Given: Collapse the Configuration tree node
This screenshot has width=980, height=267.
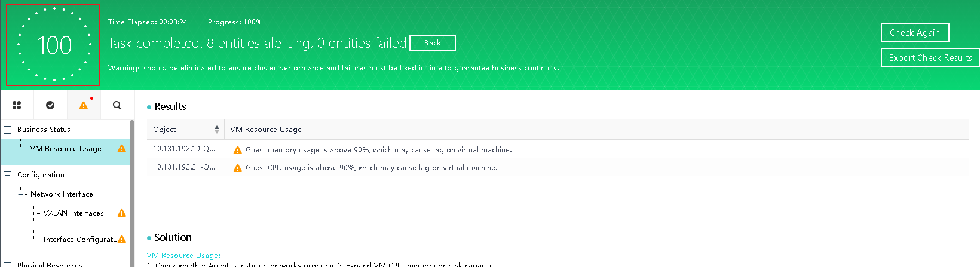Looking at the screenshot, I should pos(8,175).
